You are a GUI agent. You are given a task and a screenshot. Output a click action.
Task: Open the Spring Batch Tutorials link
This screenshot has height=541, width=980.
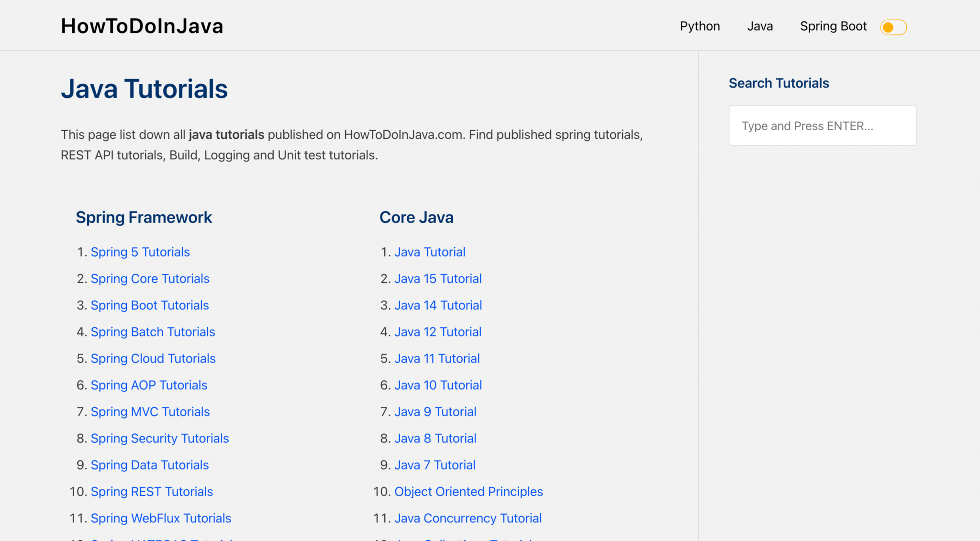pyautogui.click(x=153, y=332)
